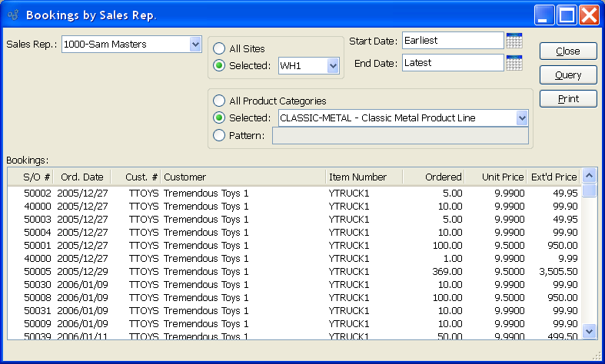This screenshot has width=605, height=364.
Task: Open the Start Date calendar picker
Action: coord(514,40)
